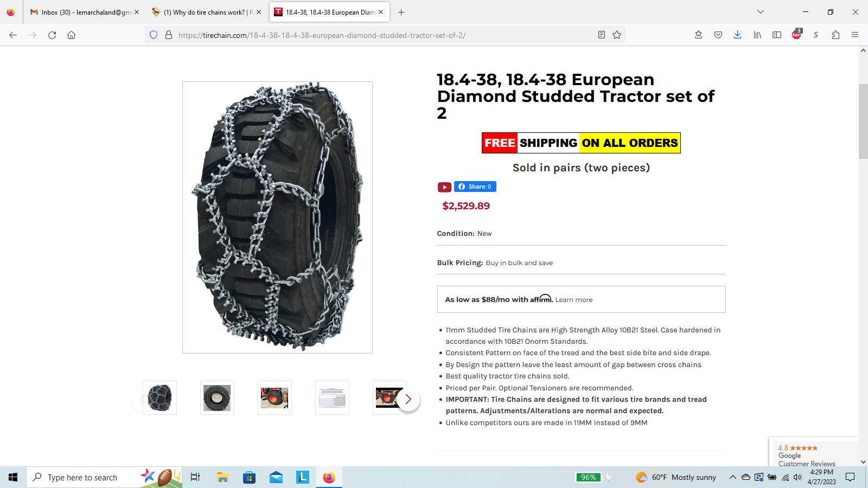Switch to Why do tire chains work tab
Screen dimensions: 868x488
click(207, 12)
